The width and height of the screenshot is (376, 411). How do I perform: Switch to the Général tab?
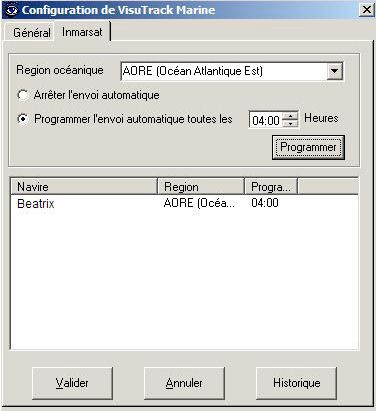point(32,33)
